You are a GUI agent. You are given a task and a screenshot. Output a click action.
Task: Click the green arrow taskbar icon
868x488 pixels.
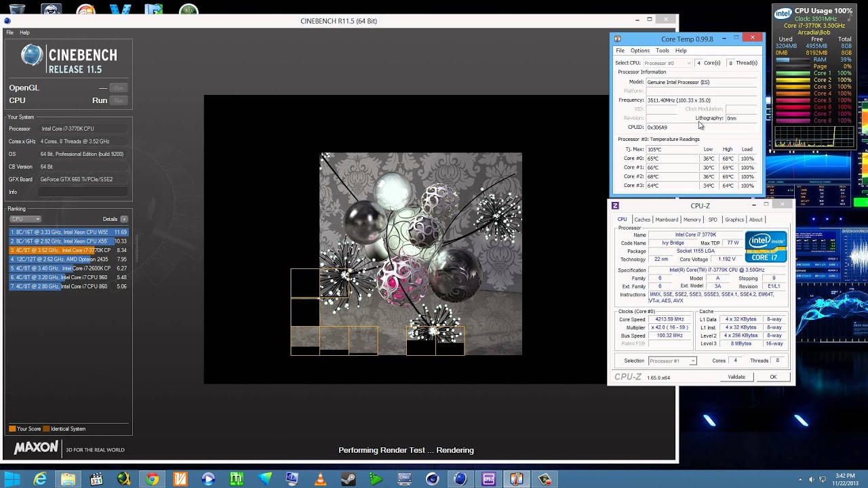[x=376, y=479]
